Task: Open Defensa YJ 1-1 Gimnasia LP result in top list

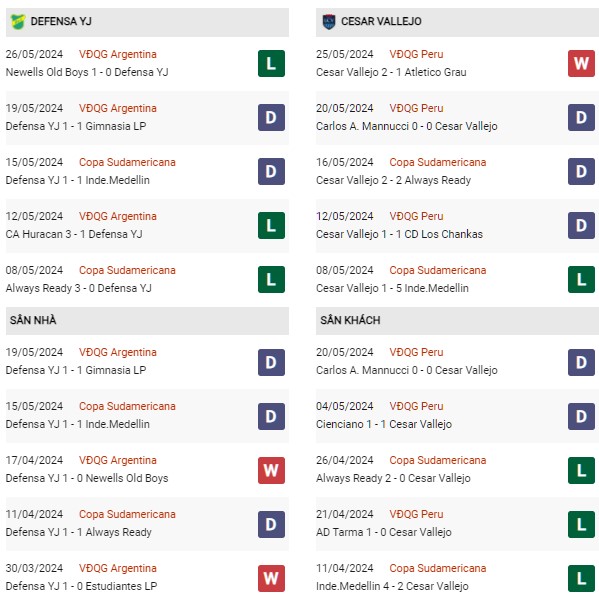Action: coord(76,126)
